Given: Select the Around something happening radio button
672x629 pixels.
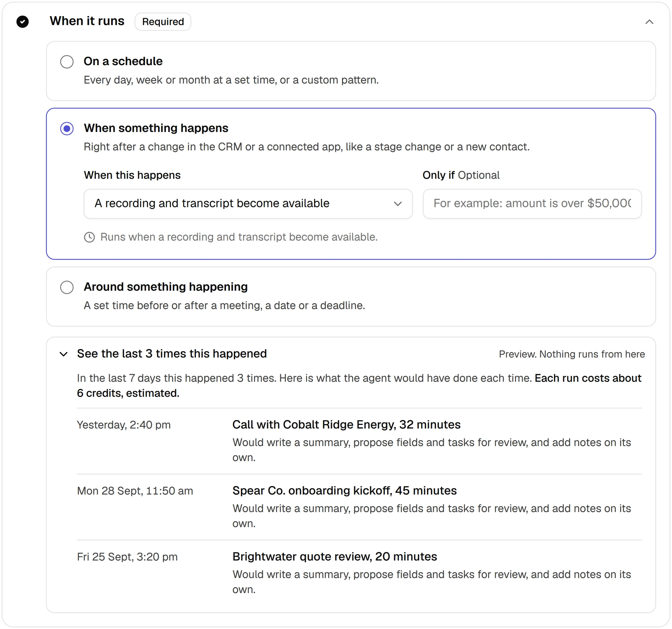Looking at the screenshot, I should coord(67,287).
